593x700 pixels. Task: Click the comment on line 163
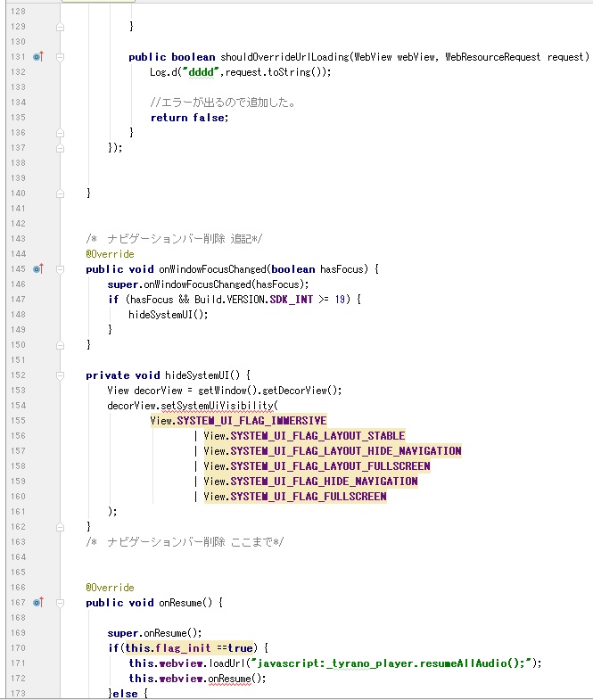click(x=185, y=542)
